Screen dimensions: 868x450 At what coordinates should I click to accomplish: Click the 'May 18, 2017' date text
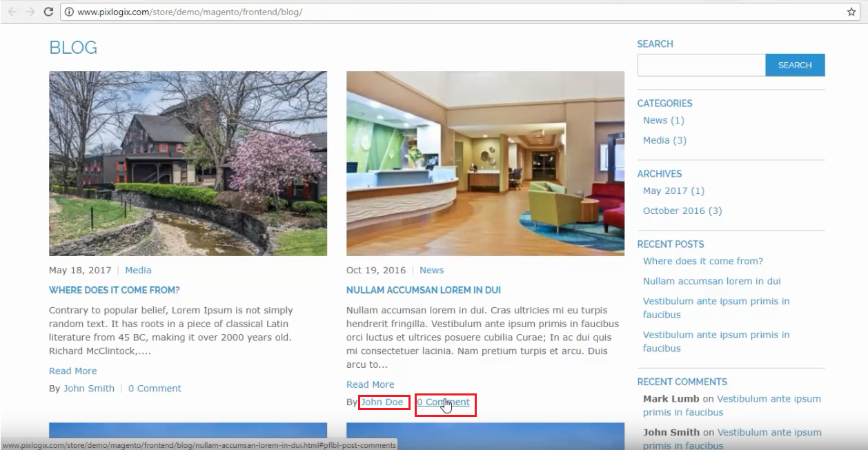point(80,270)
